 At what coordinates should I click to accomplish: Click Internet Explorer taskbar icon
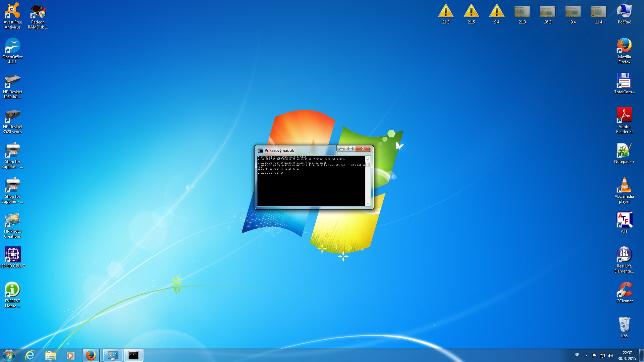point(30,355)
